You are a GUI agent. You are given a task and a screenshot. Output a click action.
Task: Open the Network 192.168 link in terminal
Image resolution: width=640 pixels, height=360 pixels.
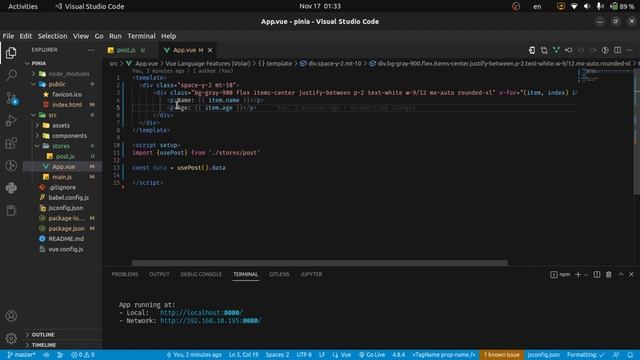(x=211, y=321)
